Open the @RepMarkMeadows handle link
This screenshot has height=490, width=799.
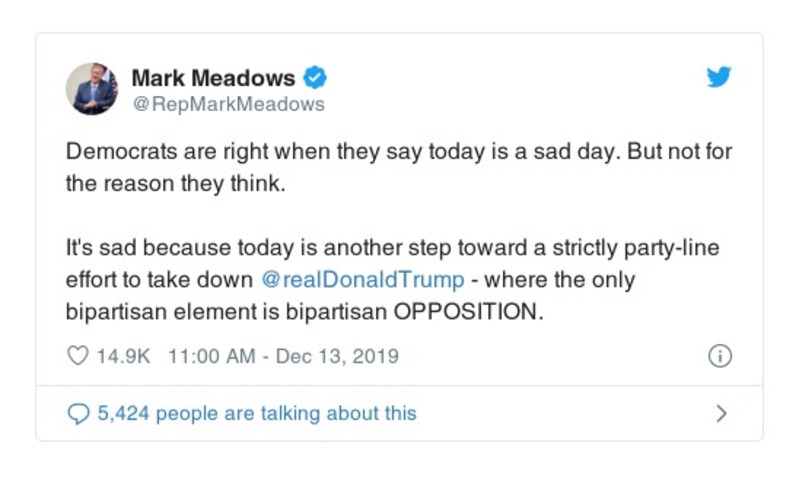[x=228, y=103]
